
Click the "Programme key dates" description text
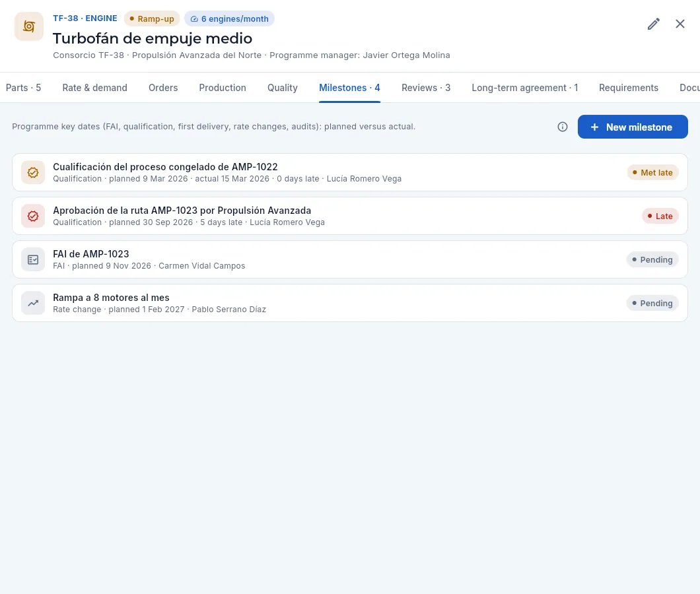click(214, 127)
